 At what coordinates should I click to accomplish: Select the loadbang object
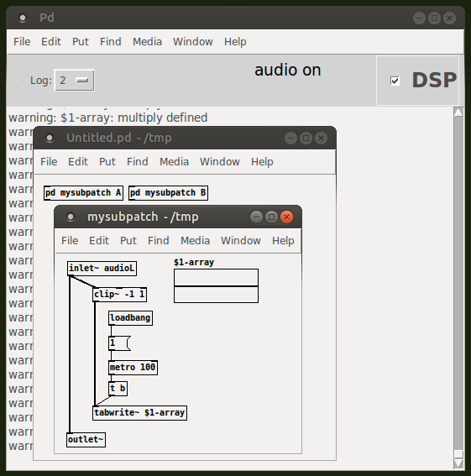(x=131, y=318)
